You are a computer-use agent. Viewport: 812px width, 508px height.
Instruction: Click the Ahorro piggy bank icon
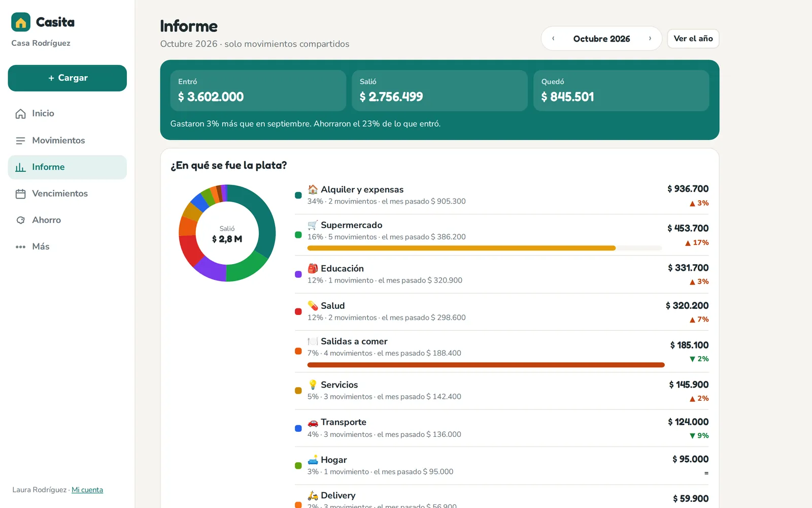click(20, 220)
